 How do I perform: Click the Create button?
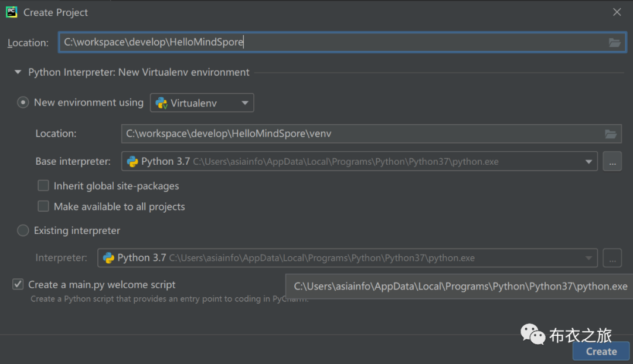pos(601,352)
